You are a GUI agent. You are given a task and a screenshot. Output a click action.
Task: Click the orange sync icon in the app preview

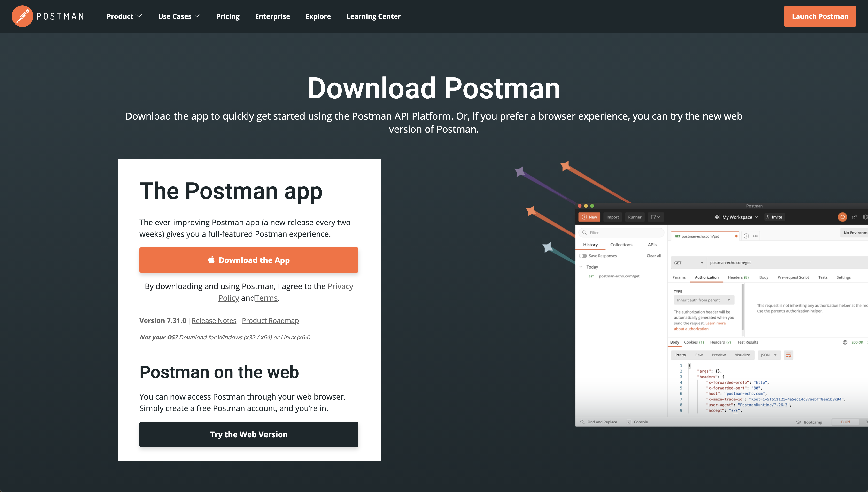coord(842,217)
